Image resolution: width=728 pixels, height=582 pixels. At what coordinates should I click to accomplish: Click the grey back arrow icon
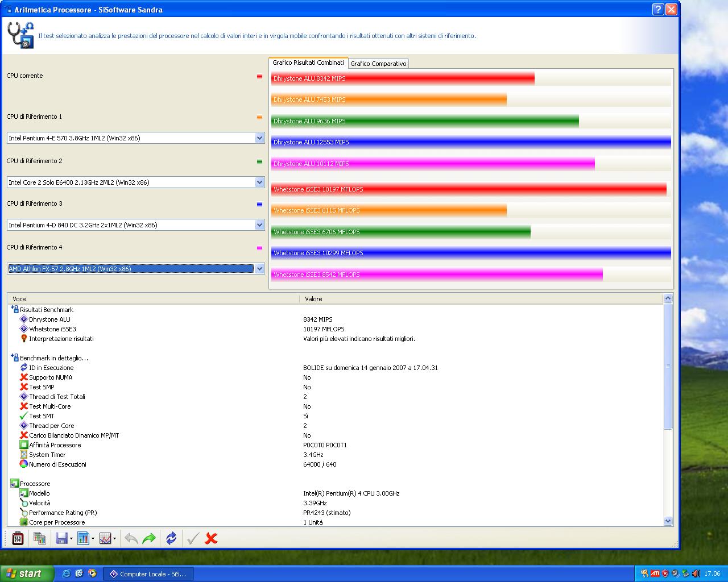tap(131, 538)
